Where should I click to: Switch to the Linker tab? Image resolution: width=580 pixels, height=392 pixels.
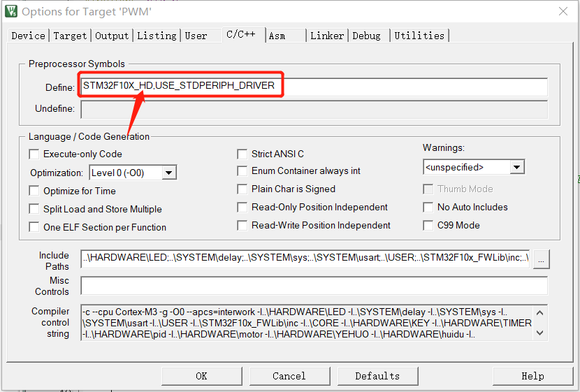click(x=327, y=36)
